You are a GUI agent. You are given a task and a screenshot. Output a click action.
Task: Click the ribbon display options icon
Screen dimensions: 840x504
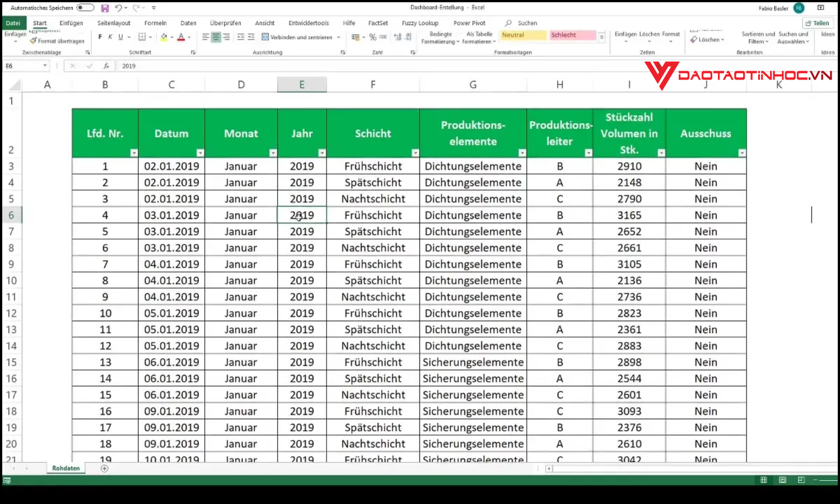pos(820,8)
